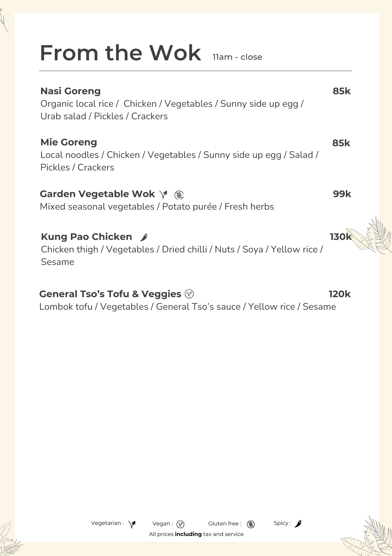Viewport: 392px width, 556px height.
Task: Select the Mie Goreng dish title
Action: [69, 142]
